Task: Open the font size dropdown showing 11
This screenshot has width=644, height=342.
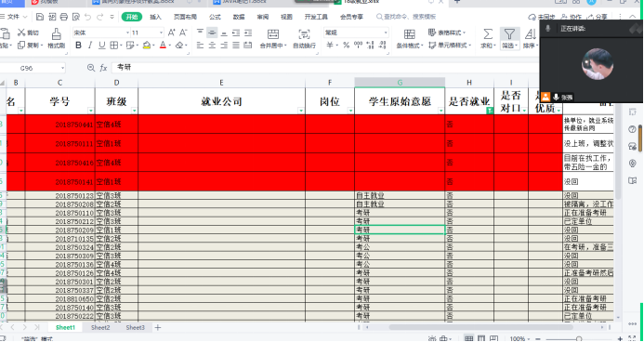Action: (161, 33)
